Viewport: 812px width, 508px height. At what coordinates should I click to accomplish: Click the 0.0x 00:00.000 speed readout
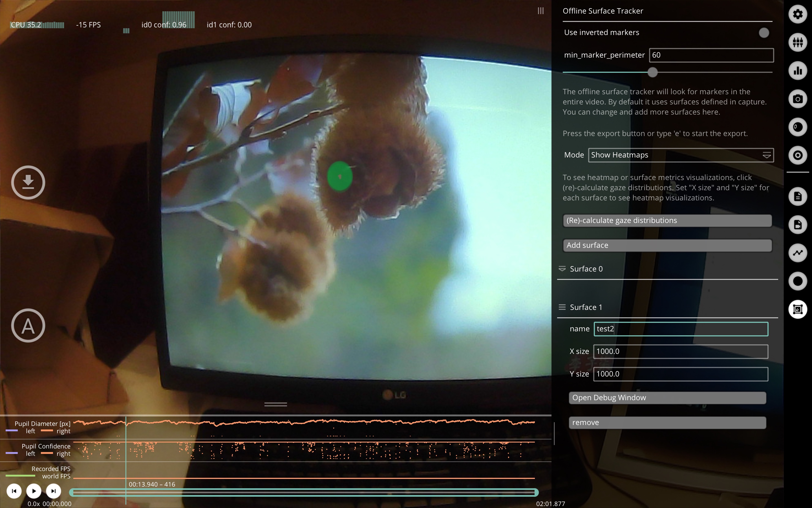pos(49,504)
